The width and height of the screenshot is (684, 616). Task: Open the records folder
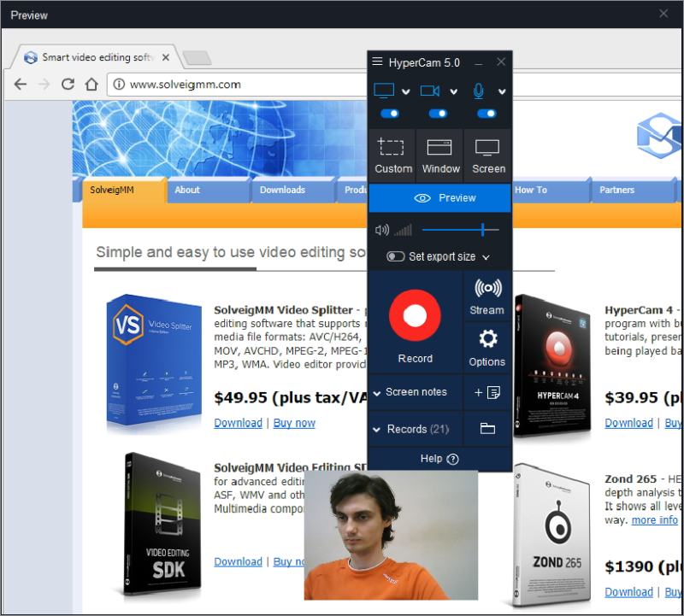pyautogui.click(x=487, y=429)
